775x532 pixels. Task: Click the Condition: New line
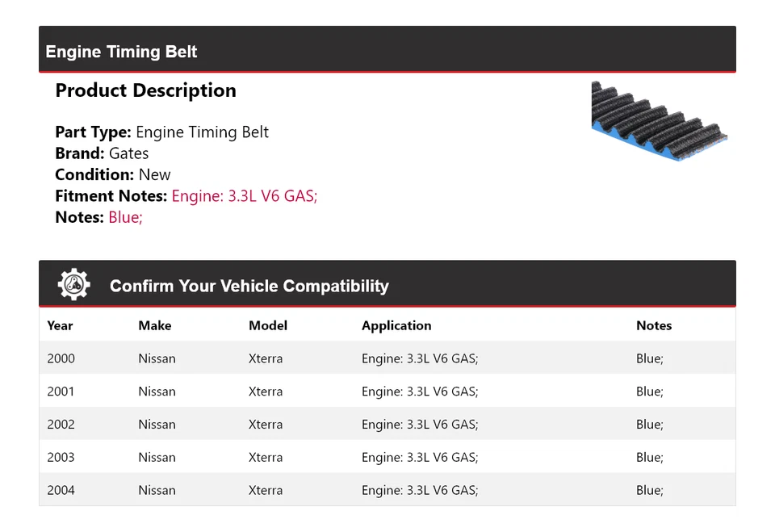pyautogui.click(x=113, y=174)
